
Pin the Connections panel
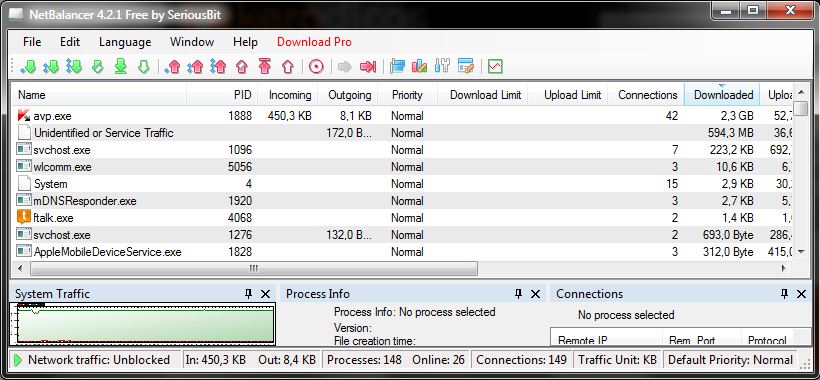(784, 294)
